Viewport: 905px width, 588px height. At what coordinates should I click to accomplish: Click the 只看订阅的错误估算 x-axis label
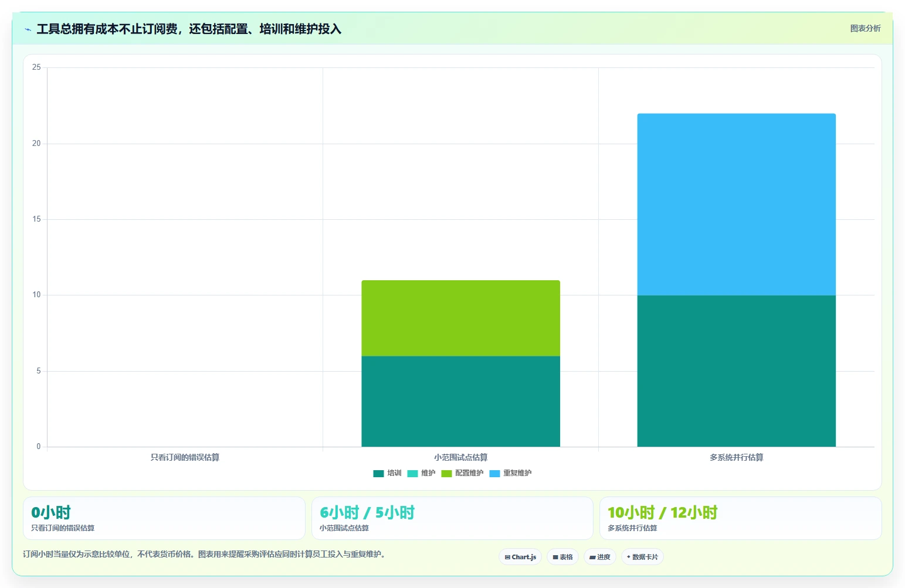click(185, 457)
